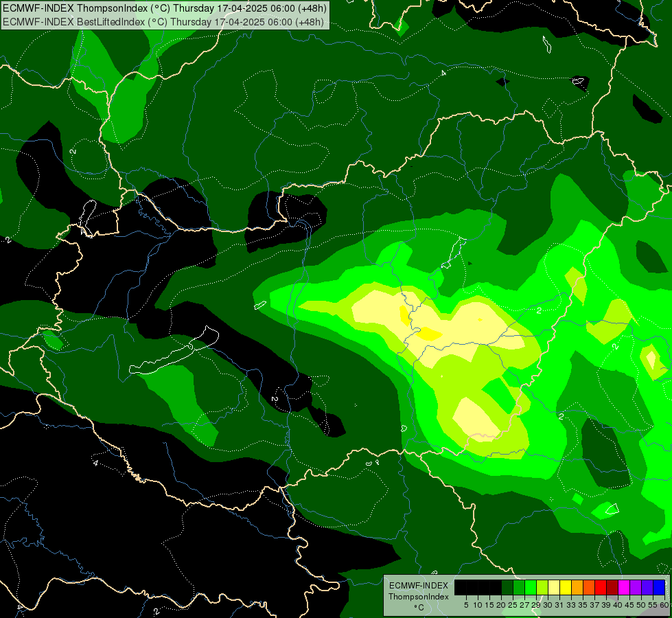Click legend tick value 31

559,605
